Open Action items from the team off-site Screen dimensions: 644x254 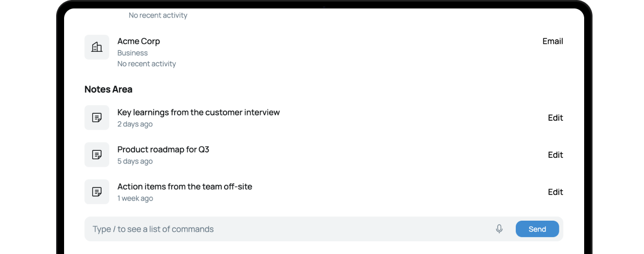click(185, 186)
